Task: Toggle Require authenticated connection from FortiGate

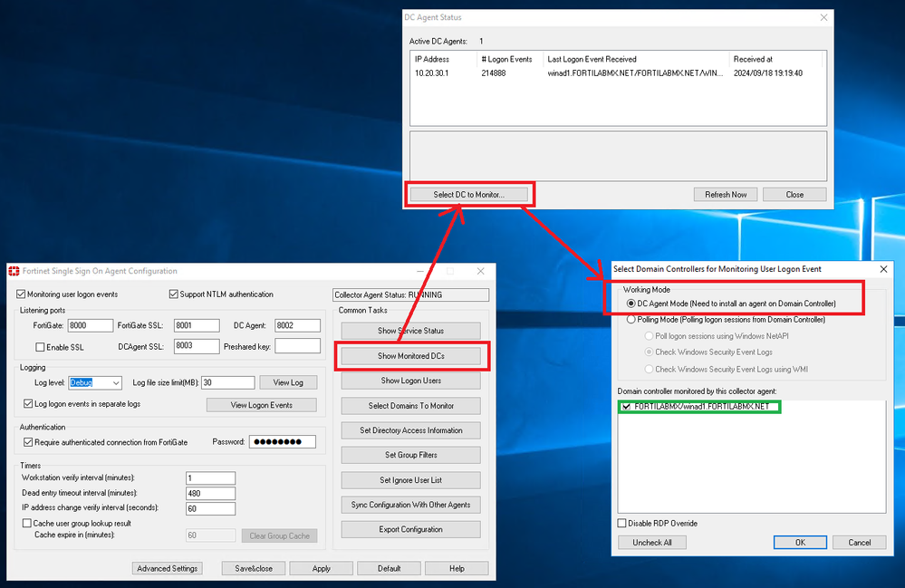Action: click(x=28, y=442)
